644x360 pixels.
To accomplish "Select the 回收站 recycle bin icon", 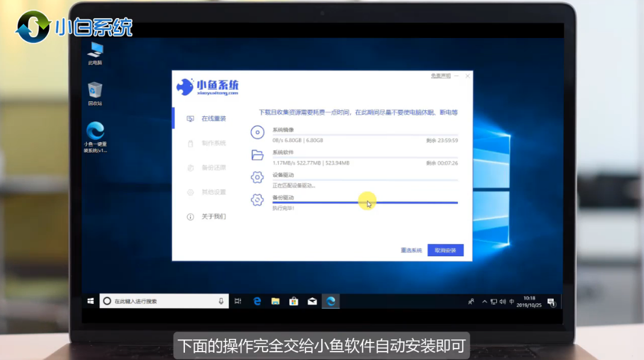I will 95,93.
